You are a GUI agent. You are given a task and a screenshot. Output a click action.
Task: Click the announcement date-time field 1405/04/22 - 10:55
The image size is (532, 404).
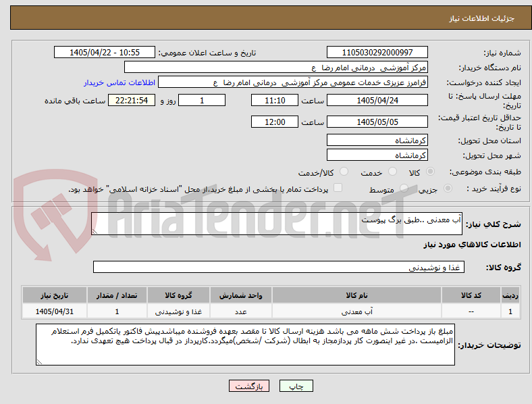click(x=105, y=52)
